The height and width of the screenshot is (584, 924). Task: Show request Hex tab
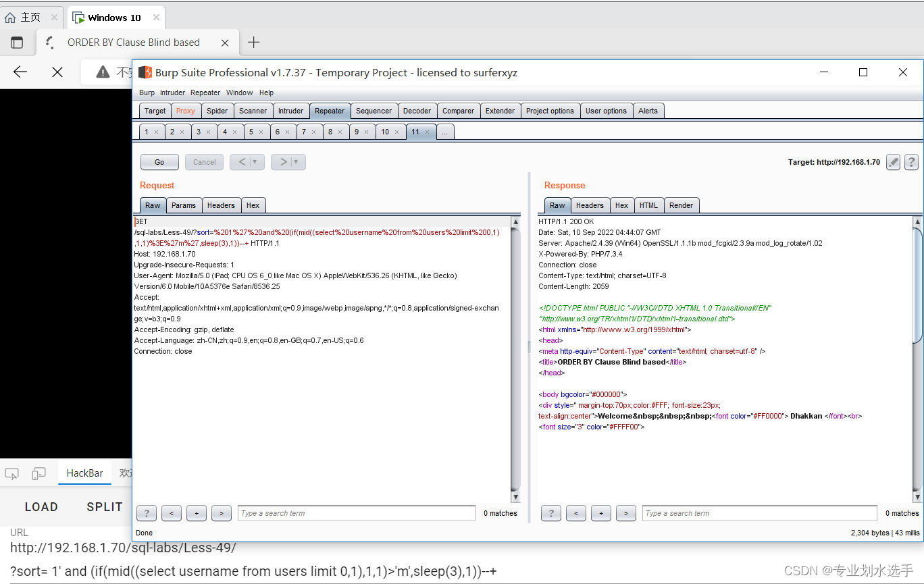click(x=253, y=205)
